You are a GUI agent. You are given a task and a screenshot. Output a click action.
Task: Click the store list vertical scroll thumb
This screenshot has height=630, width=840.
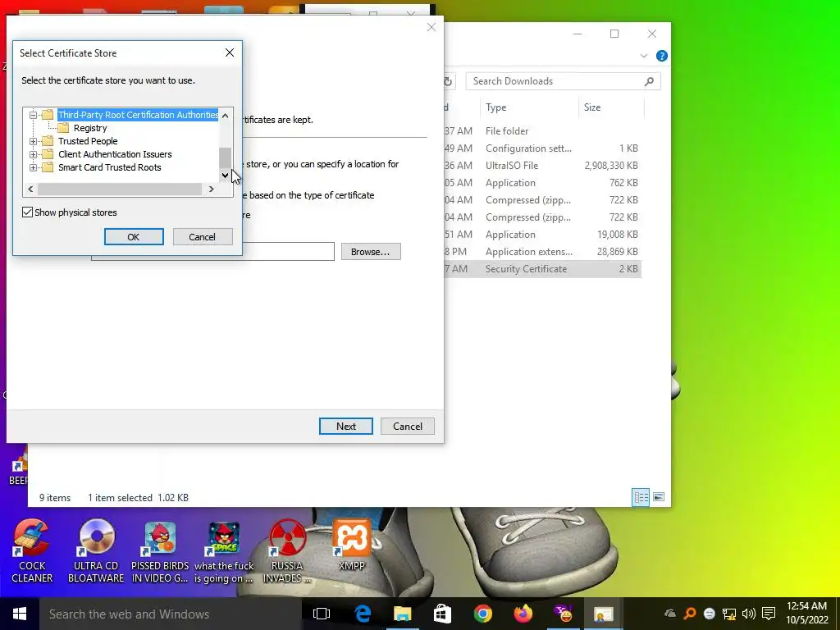click(225, 157)
